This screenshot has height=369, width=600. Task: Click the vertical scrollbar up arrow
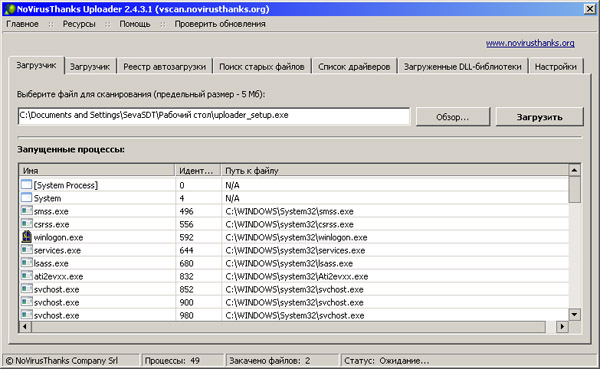pyautogui.click(x=574, y=170)
